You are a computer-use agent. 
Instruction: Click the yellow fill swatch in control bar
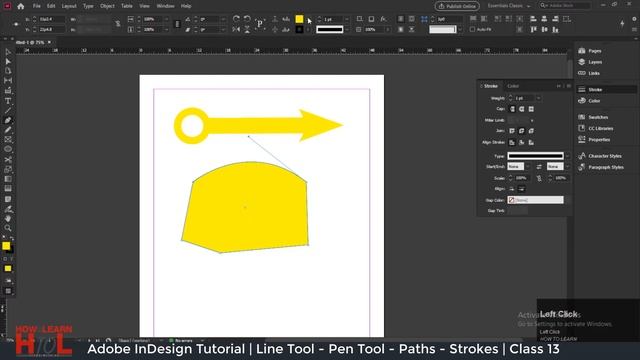click(x=299, y=19)
